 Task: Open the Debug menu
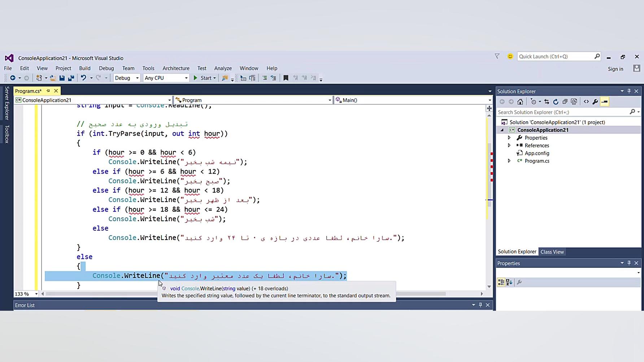[106, 68]
